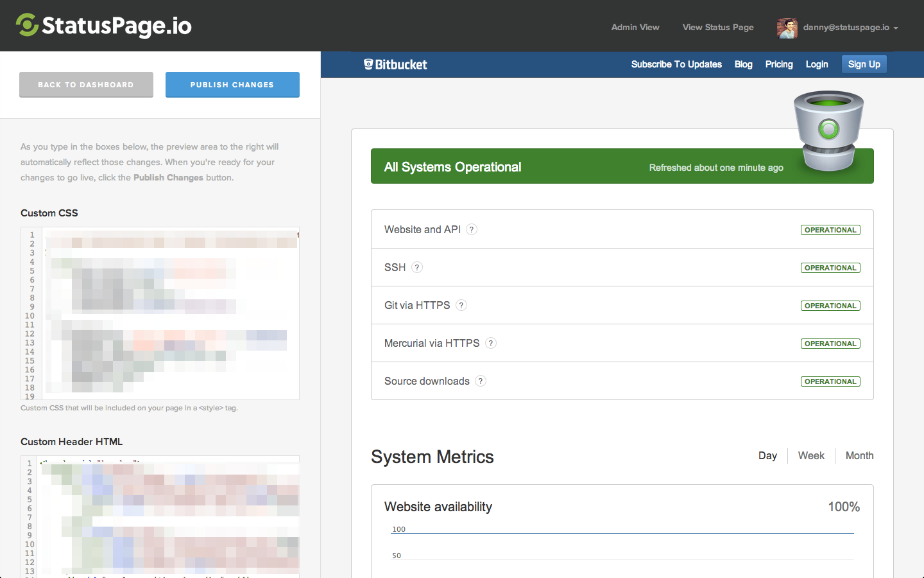Click the Bitbucket bucket mascot image
Image resolution: width=924 pixels, height=578 pixels.
coord(828,130)
